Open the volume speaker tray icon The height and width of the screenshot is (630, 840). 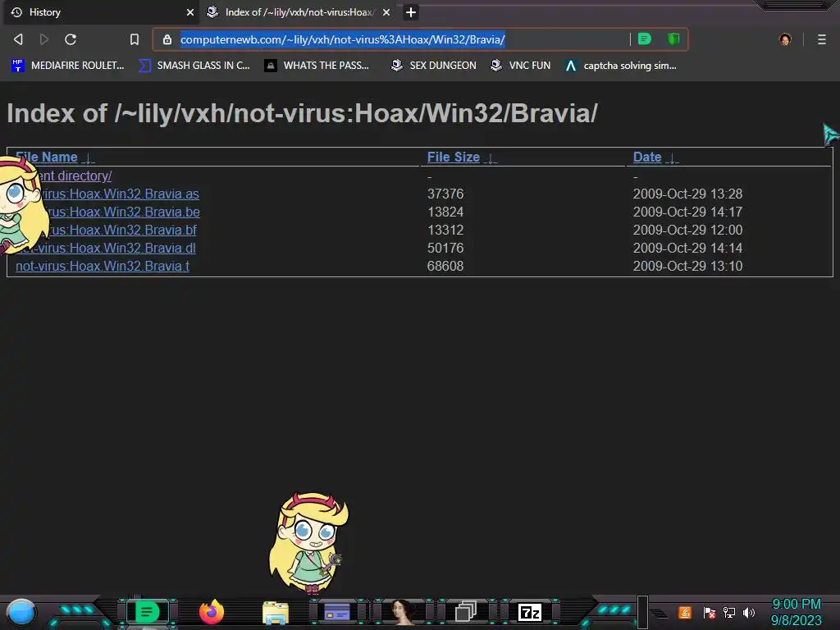749,612
